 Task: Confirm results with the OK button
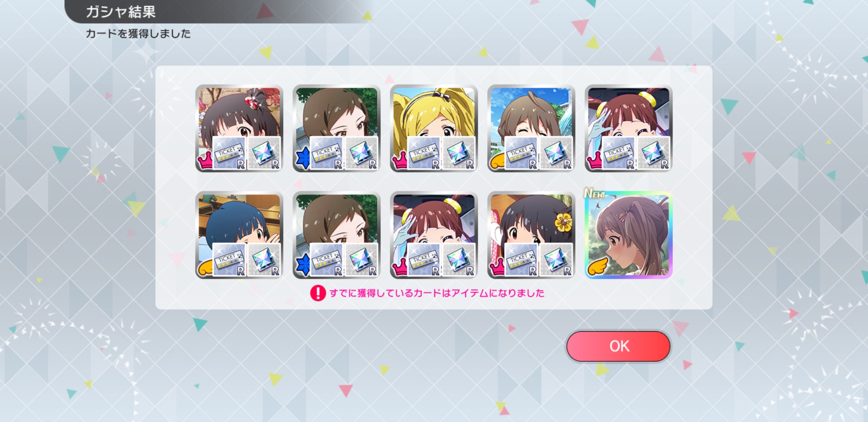[618, 346]
